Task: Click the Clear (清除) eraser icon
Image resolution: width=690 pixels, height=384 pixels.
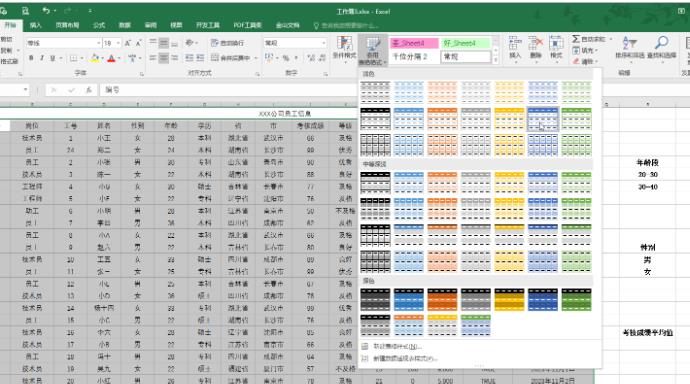Action: tap(576, 62)
